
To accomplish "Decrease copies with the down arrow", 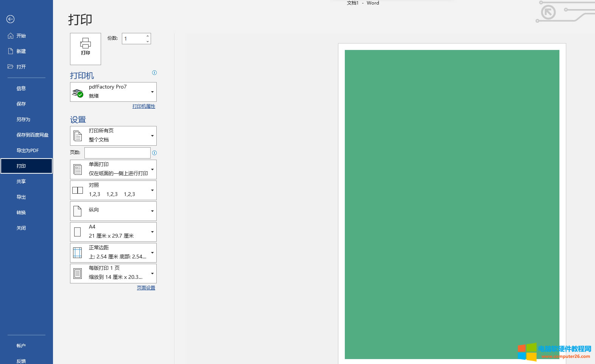I will click(x=148, y=41).
